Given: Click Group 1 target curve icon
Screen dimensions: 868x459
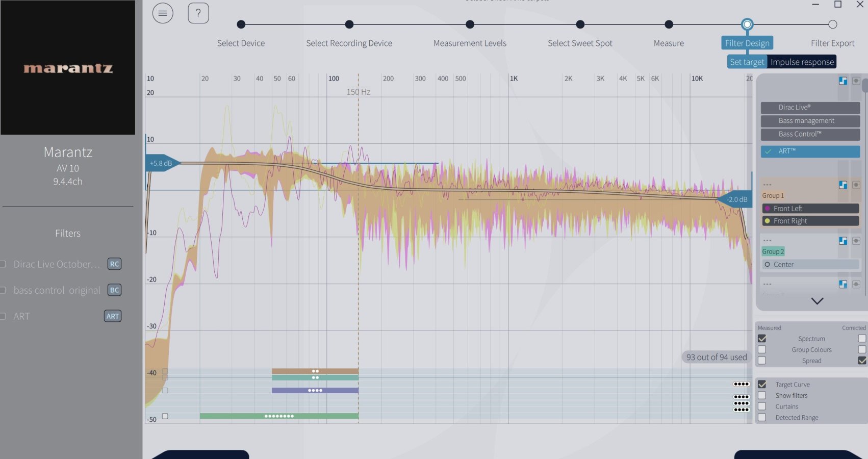Looking at the screenshot, I should pos(843,185).
